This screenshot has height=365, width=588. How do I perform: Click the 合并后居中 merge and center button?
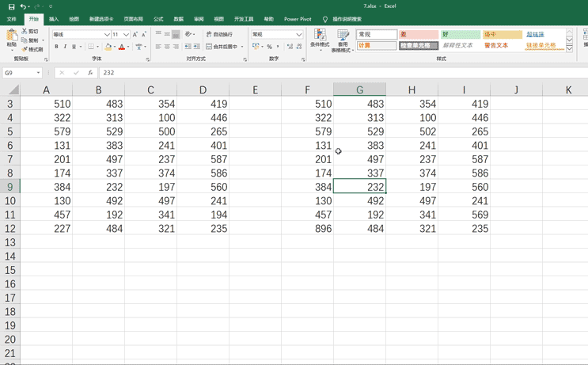point(222,47)
